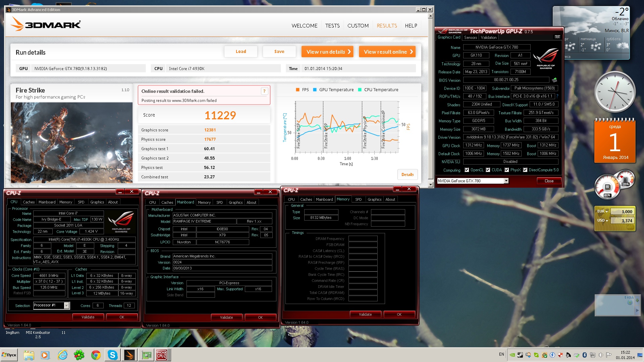Open ICQ flower icon in taskbar
The height and width of the screenshot is (362, 644).
(x=79, y=355)
